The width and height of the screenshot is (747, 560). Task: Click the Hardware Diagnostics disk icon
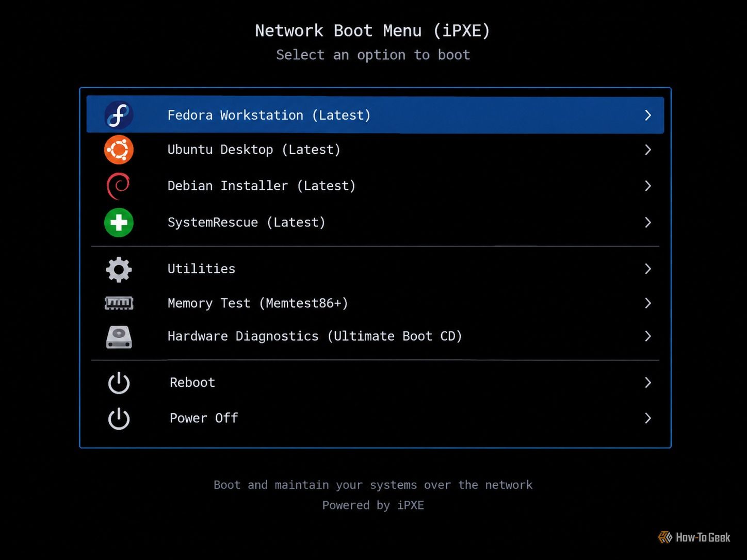(x=119, y=337)
